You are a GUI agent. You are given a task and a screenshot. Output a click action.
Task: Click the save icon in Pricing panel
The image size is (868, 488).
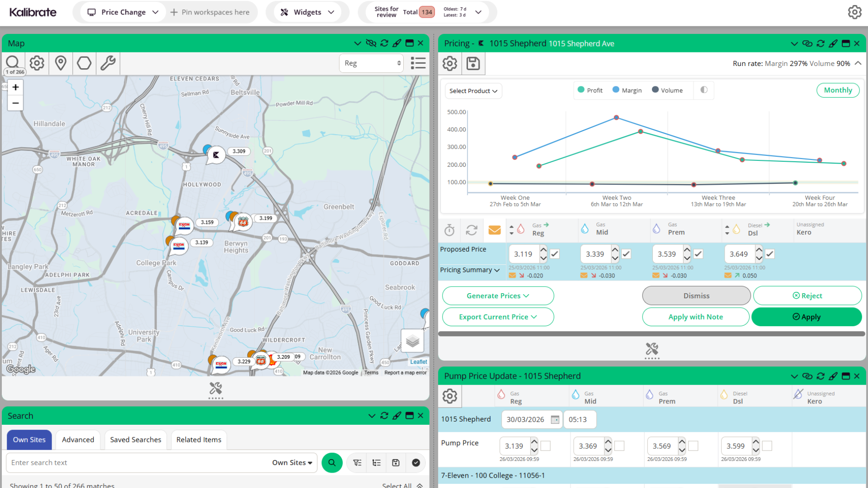473,64
